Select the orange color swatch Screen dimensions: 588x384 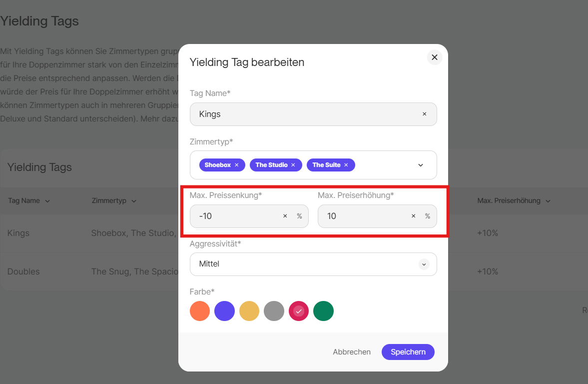coord(200,311)
